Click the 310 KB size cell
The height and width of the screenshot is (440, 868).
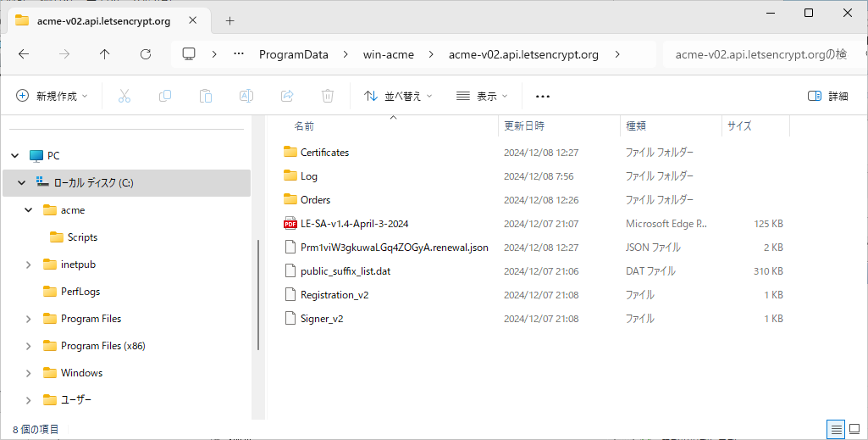[768, 271]
